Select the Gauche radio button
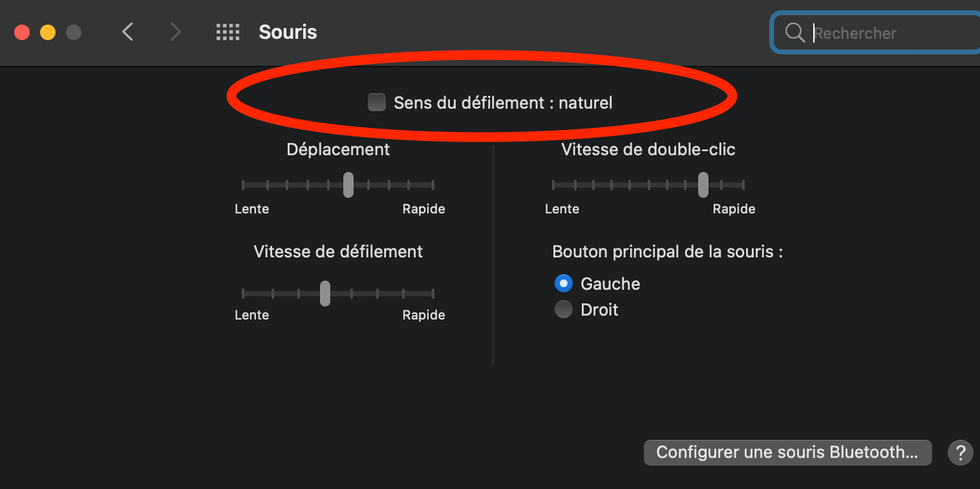Viewport: 980px width, 489px height. click(564, 283)
